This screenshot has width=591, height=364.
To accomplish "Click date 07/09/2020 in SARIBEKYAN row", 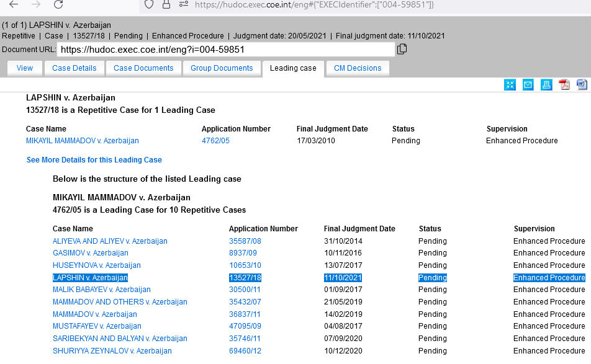I will [x=343, y=338].
